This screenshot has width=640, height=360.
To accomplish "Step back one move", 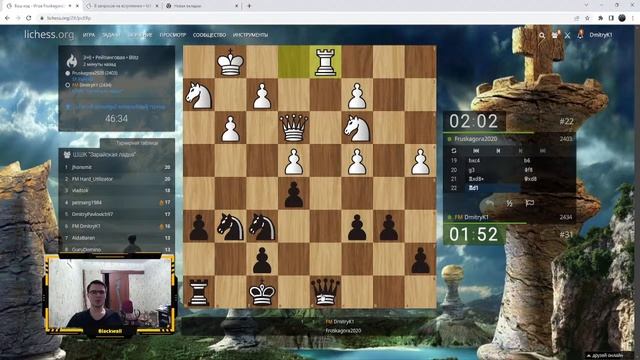I will (498, 151).
